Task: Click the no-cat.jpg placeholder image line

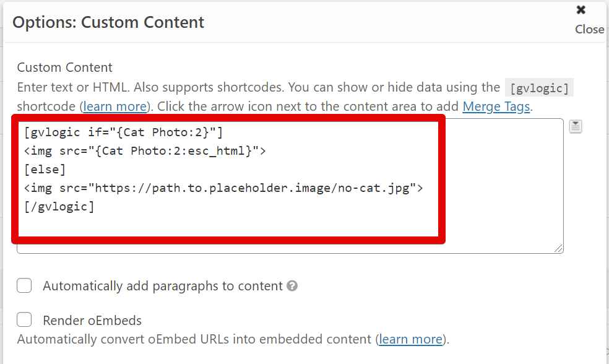Action: 223,188
